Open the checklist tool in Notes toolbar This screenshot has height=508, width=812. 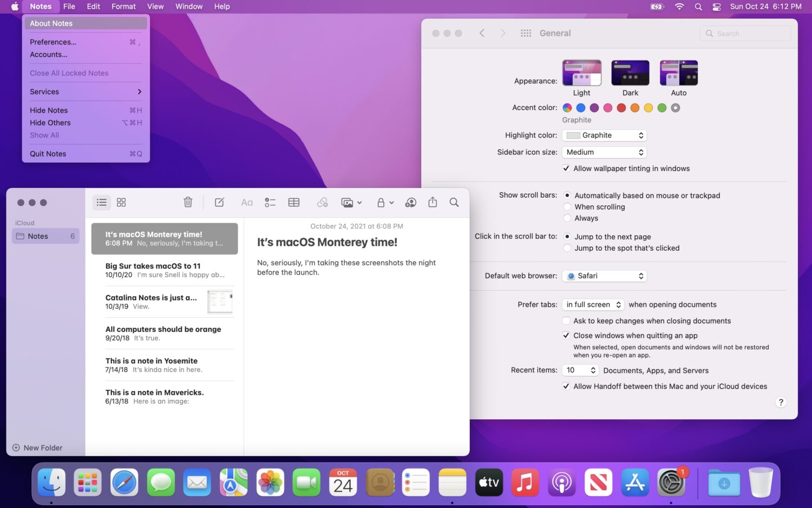point(270,202)
